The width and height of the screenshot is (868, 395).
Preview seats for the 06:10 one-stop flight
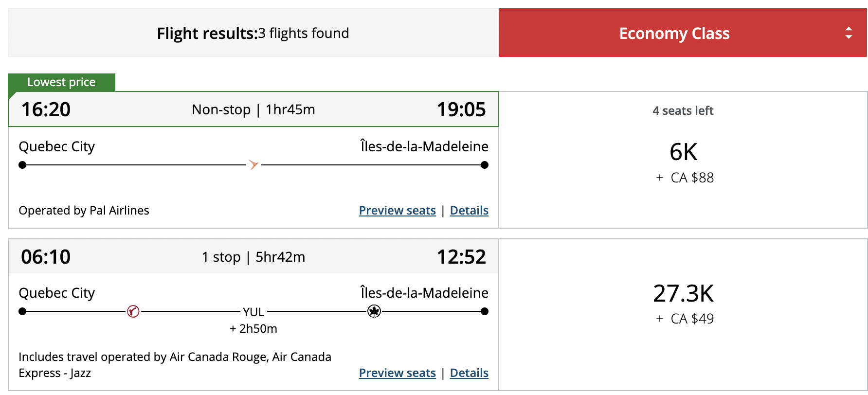click(397, 373)
